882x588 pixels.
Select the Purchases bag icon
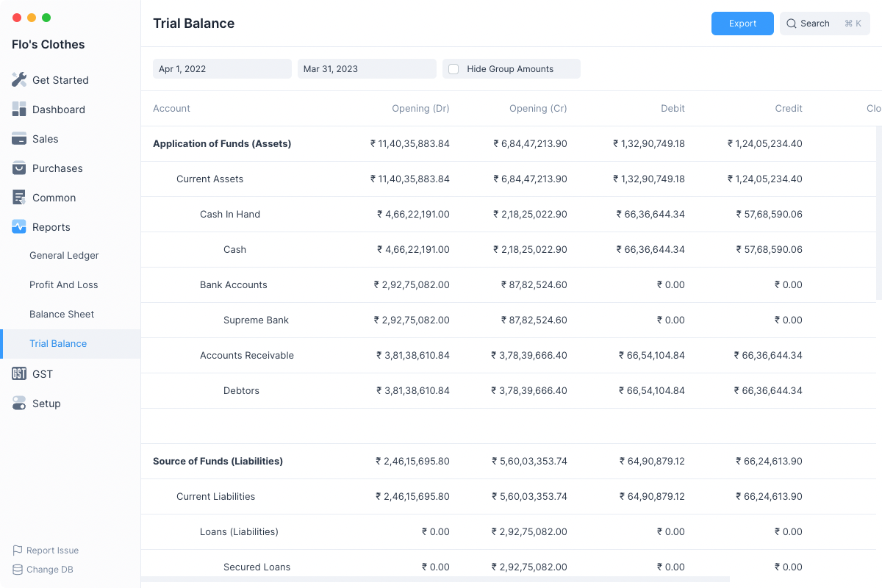pyautogui.click(x=19, y=168)
